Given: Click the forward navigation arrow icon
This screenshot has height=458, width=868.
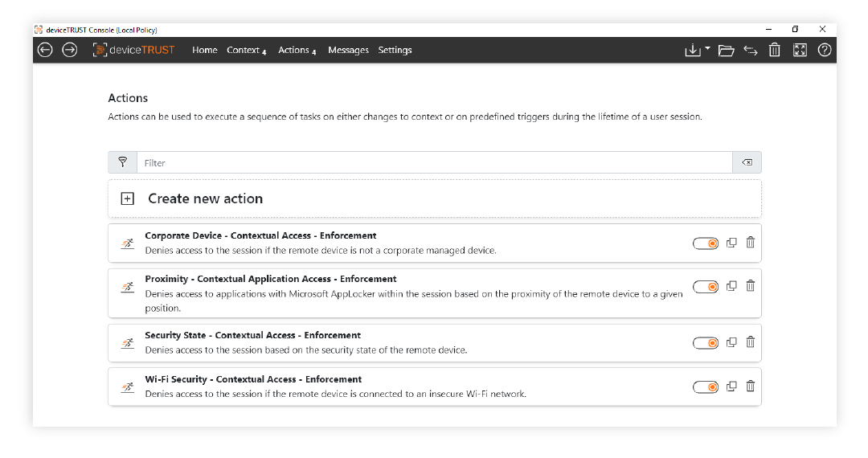Looking at the screenshot, I should (x=70, y=50).
